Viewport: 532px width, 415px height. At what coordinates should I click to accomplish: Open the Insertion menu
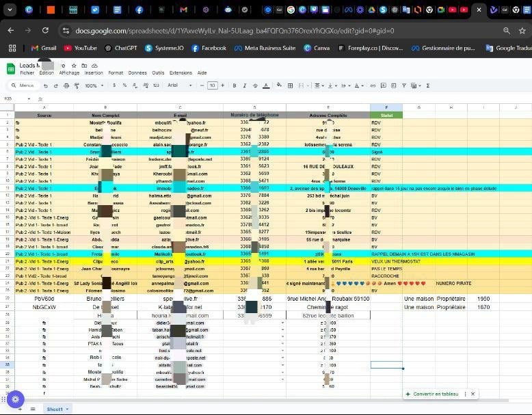click(94, 72)
